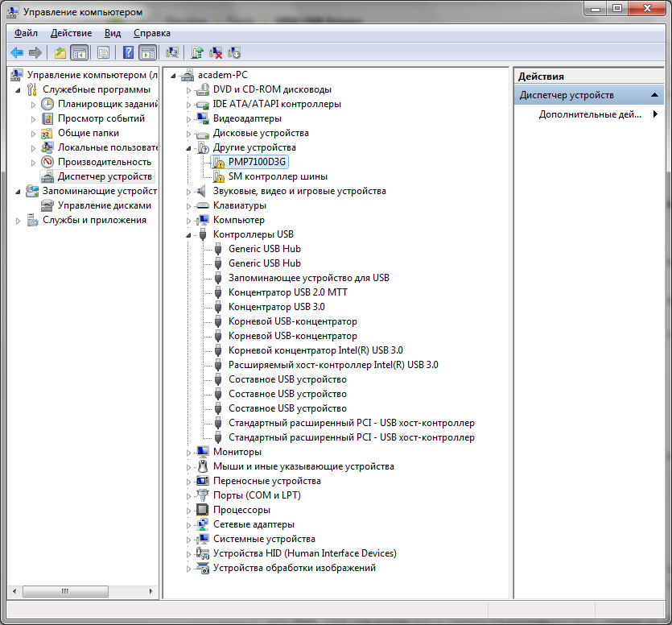Click the Общие папки folder icon
This screenshot has width=672, height=625.
[47, 134]
